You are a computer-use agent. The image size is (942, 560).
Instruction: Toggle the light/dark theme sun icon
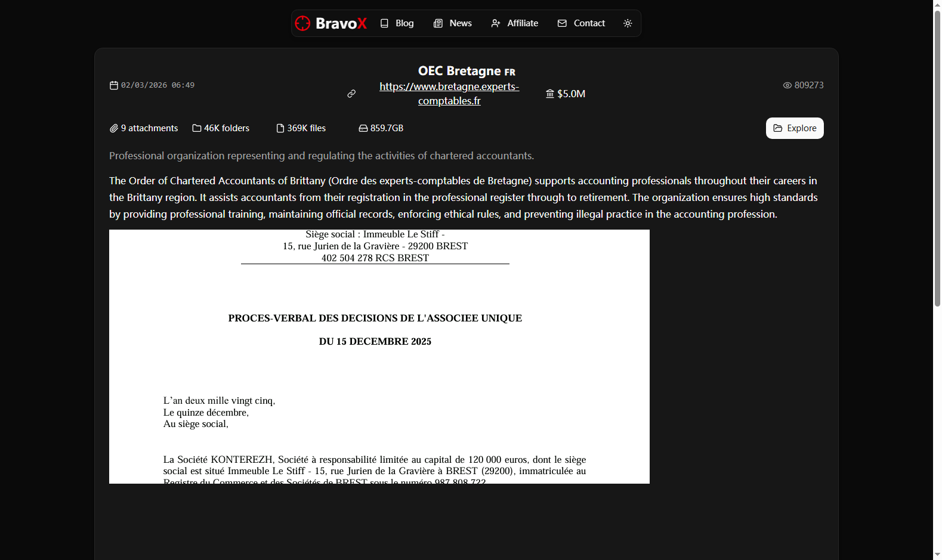coord(628,23)
